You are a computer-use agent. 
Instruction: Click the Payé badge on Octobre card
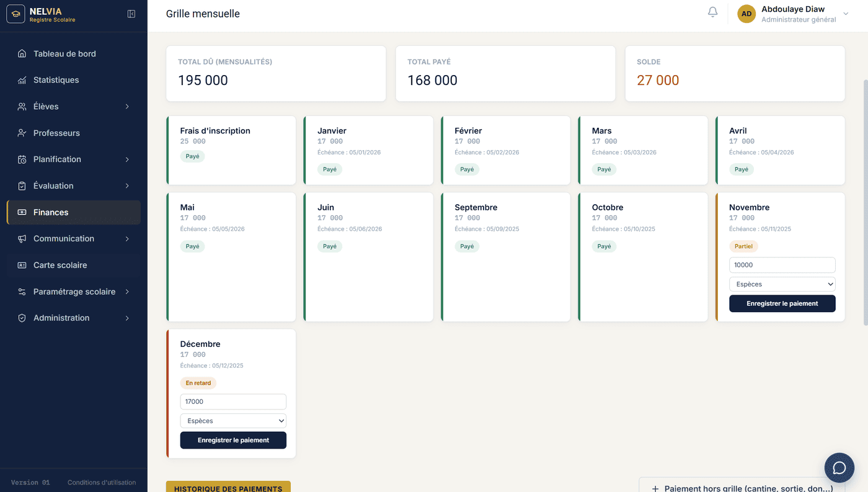point(604,246)
